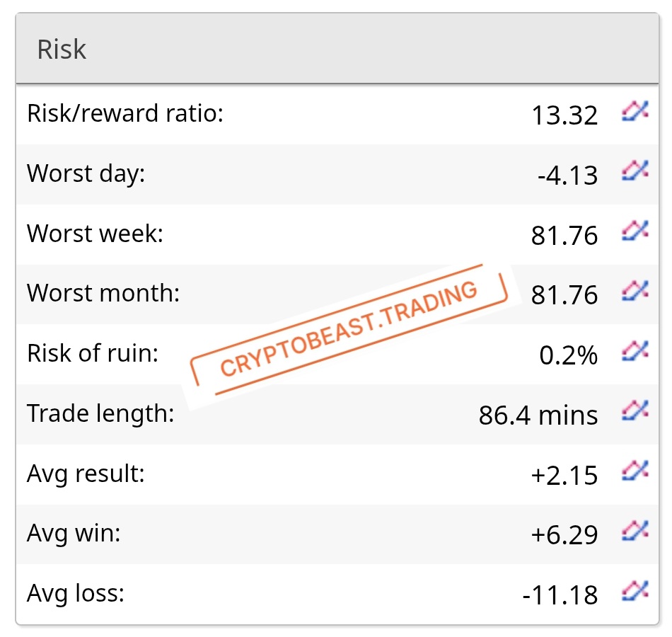Open chart icon for Avg win
Viewport: 672px width, 637px height.
635,531
